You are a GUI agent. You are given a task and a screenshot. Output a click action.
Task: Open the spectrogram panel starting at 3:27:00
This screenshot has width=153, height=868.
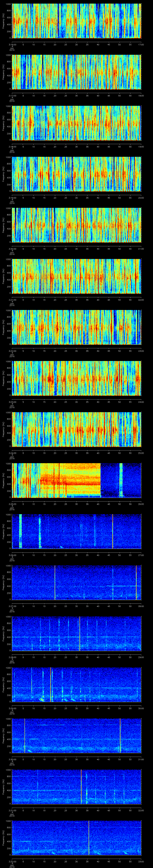point(76,582)
